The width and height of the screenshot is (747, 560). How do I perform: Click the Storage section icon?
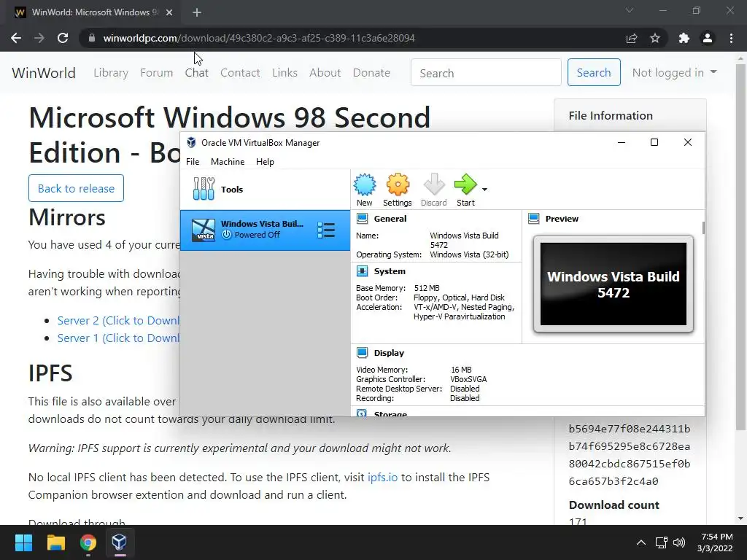click(362, 413)
